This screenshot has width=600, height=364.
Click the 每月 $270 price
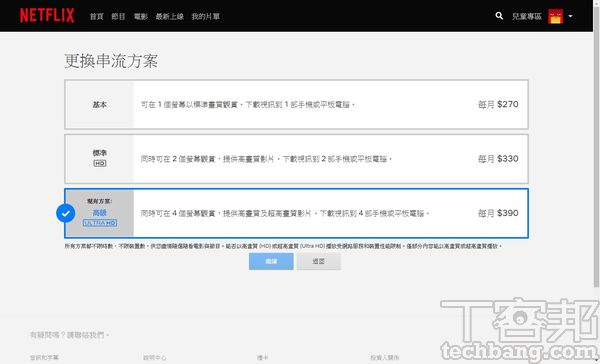click(498, 104)
